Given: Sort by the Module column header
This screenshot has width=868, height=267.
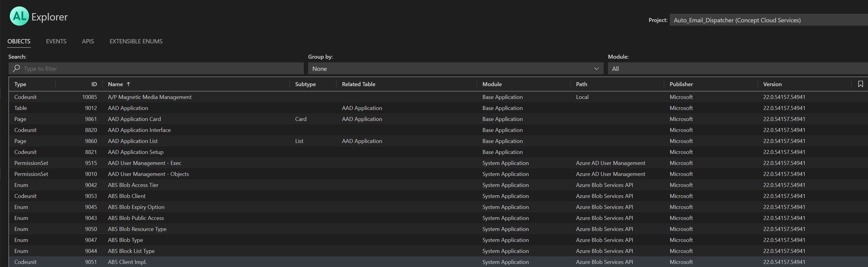Looking at the screenshot, I should tap(492, 84).
